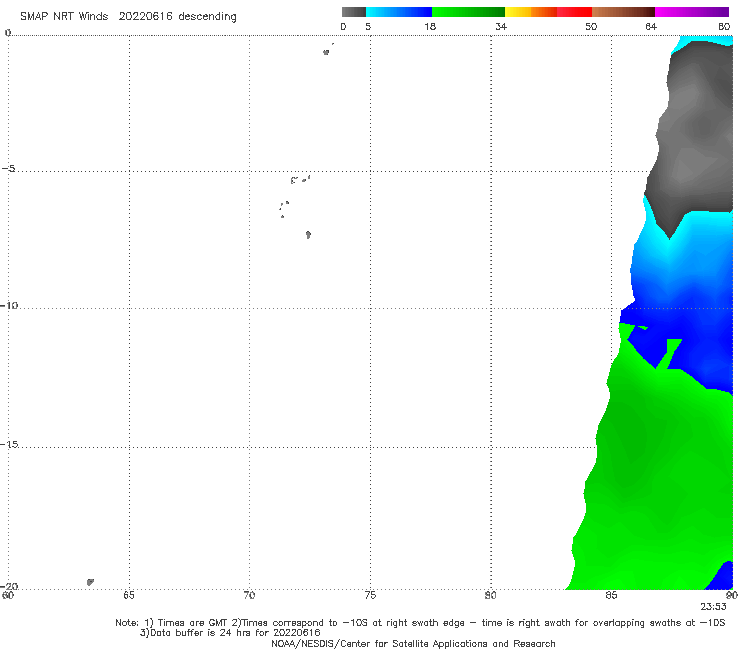The image size is (740, 650).
Task: Click the color bar label '50'
Action: coord(591,27)
